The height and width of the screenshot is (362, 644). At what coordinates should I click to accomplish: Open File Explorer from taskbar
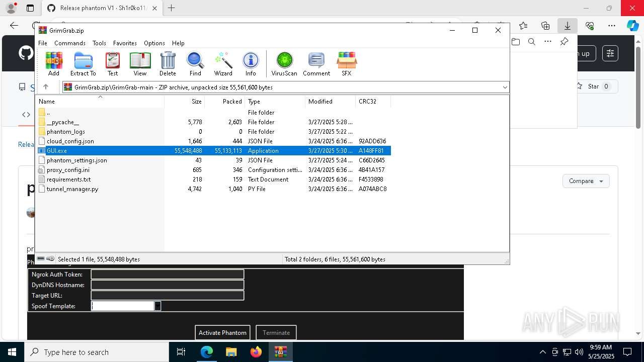(231, 352)
